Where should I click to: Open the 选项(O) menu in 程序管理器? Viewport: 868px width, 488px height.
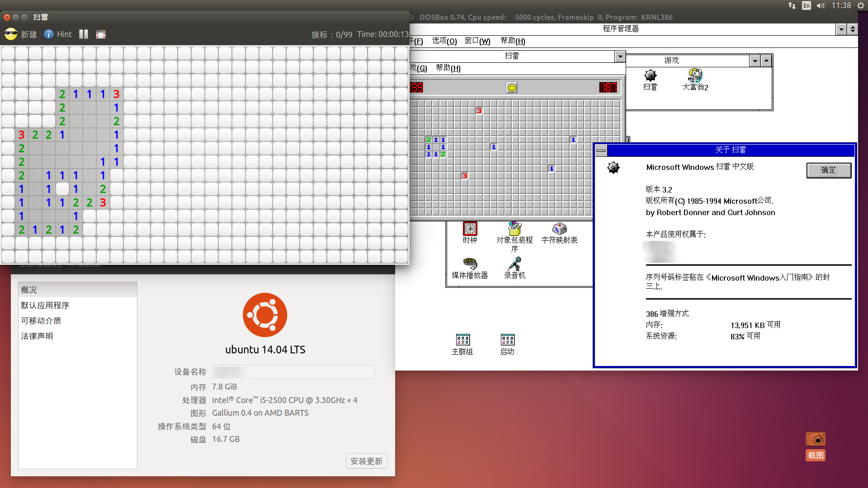[444, 41]
